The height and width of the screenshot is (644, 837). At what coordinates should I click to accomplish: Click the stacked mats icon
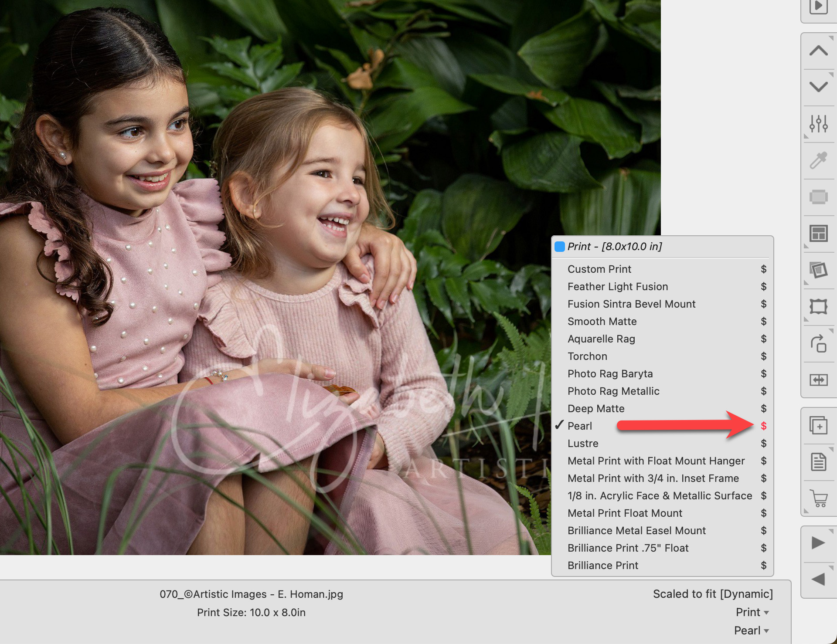tap(818, 270)
